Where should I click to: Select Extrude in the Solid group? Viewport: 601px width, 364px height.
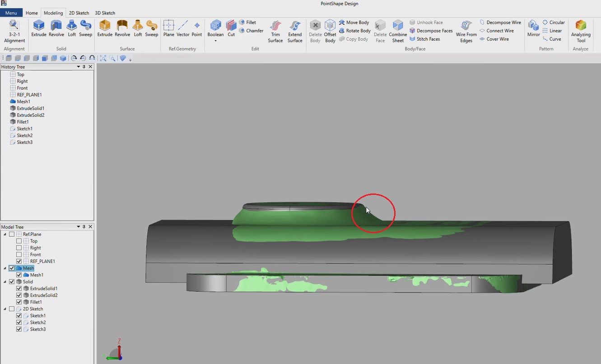(39, 28)
